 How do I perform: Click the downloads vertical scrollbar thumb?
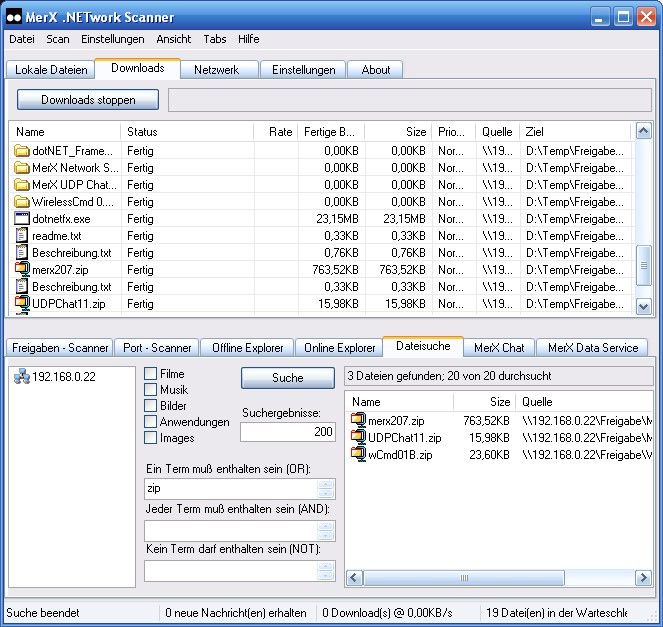point(644,266)
